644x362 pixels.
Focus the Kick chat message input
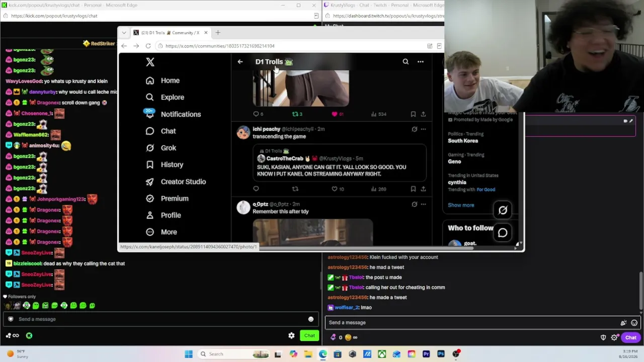[160, 319]
